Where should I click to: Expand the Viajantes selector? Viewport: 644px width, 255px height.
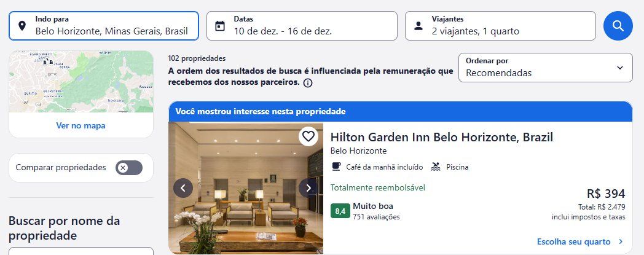pos(500,26)
